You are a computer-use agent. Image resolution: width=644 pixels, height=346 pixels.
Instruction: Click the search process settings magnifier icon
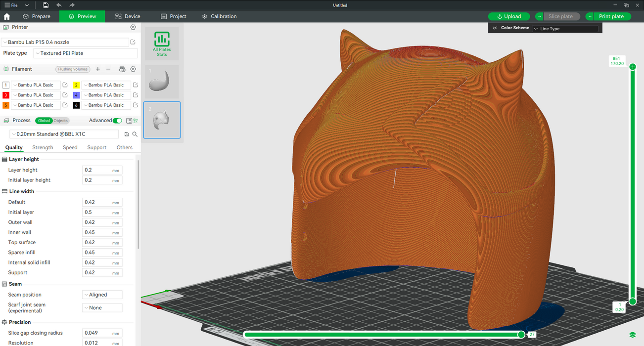click(x=135, y=134)
